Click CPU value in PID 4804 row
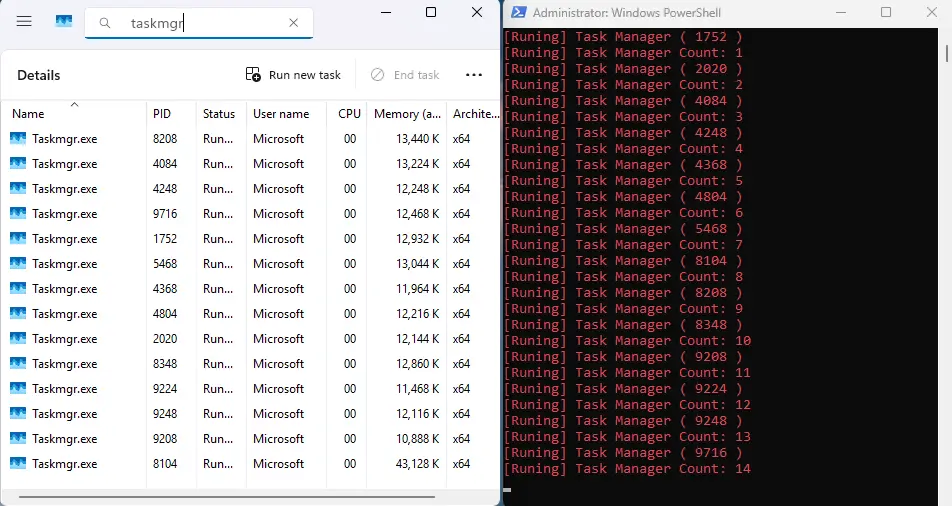Viewport: 952px width, 506px height. tap(350, 313)
